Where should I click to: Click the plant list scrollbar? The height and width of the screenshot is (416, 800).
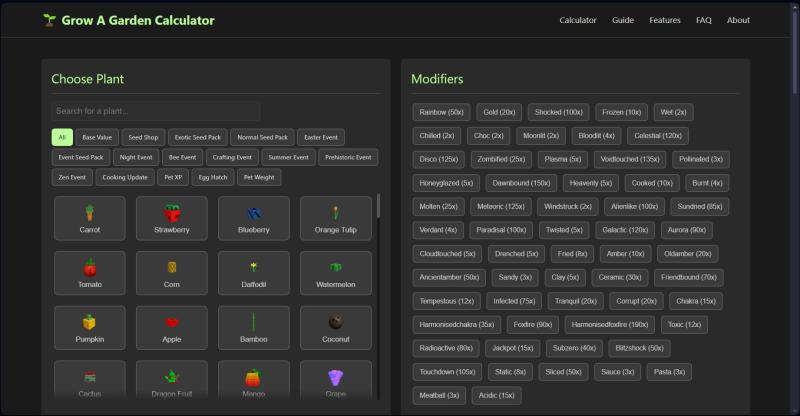pyautogui.click(x=378, y=207)
